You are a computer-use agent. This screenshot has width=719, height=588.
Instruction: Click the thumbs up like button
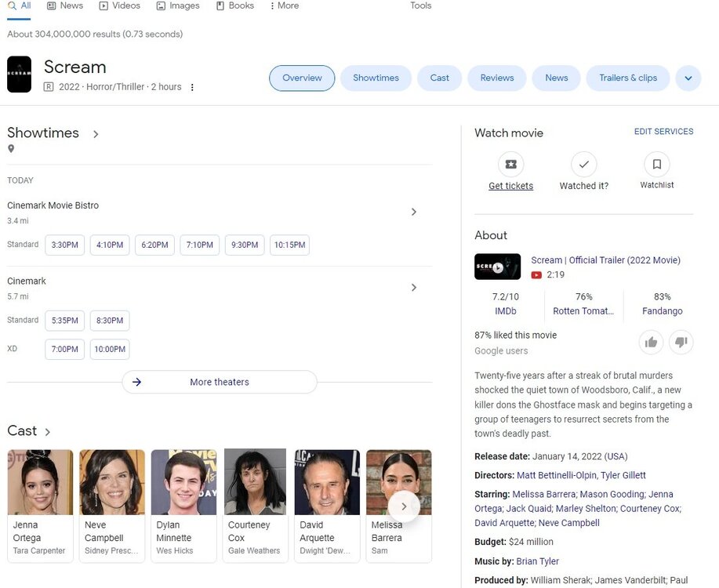click(650, 342)
